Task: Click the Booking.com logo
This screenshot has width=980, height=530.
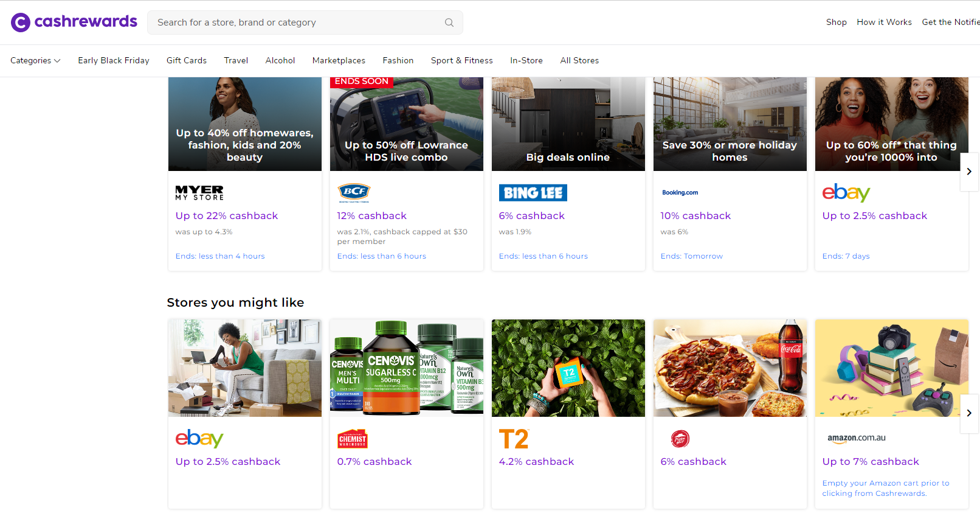Action: pos(680,192)
